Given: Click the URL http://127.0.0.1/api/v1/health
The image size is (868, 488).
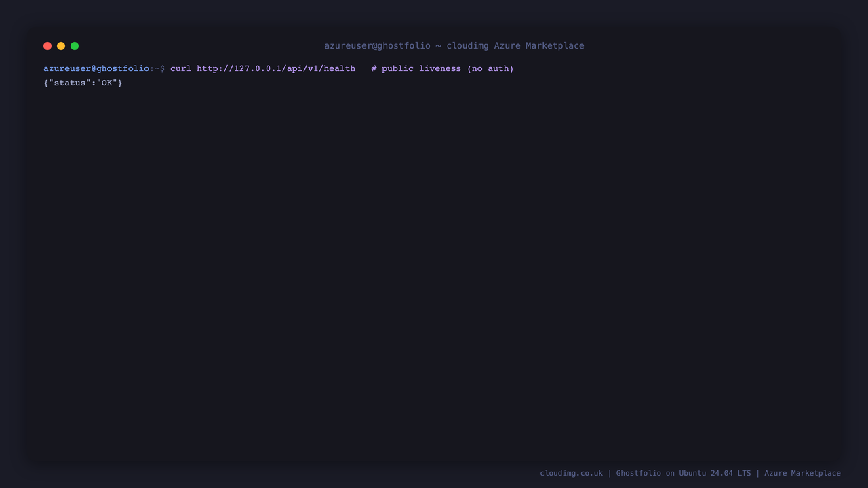Looking at the screenshot, I should click(276, 68).
